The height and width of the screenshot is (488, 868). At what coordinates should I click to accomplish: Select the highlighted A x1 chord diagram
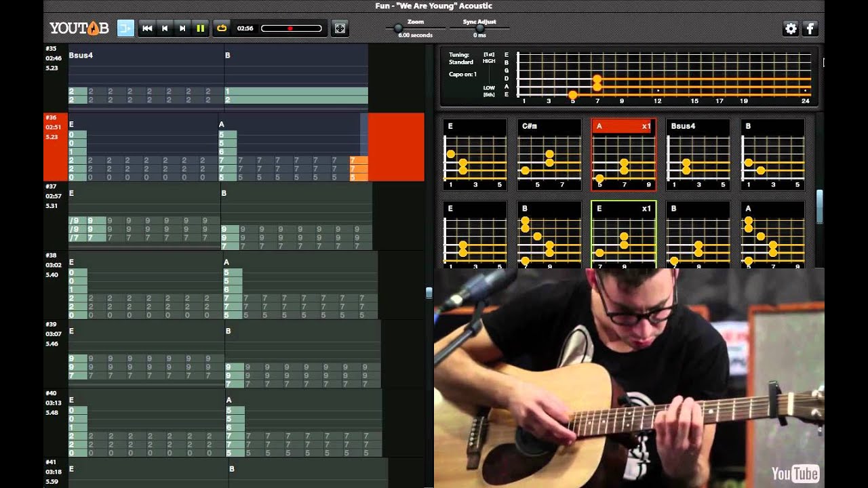624,155
